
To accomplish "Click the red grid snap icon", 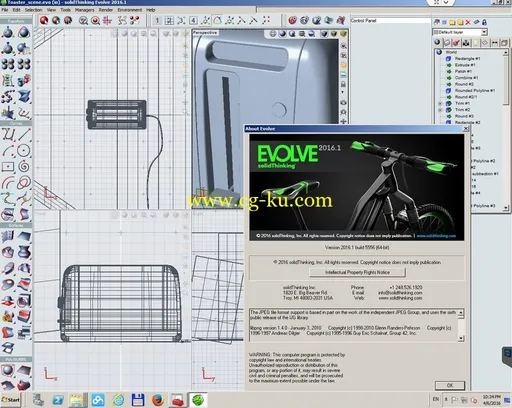I will (x=107, y=21).
